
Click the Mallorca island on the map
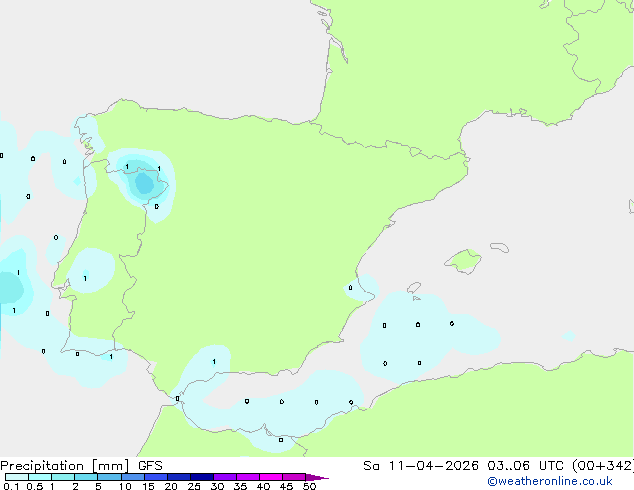coord(463,261)
